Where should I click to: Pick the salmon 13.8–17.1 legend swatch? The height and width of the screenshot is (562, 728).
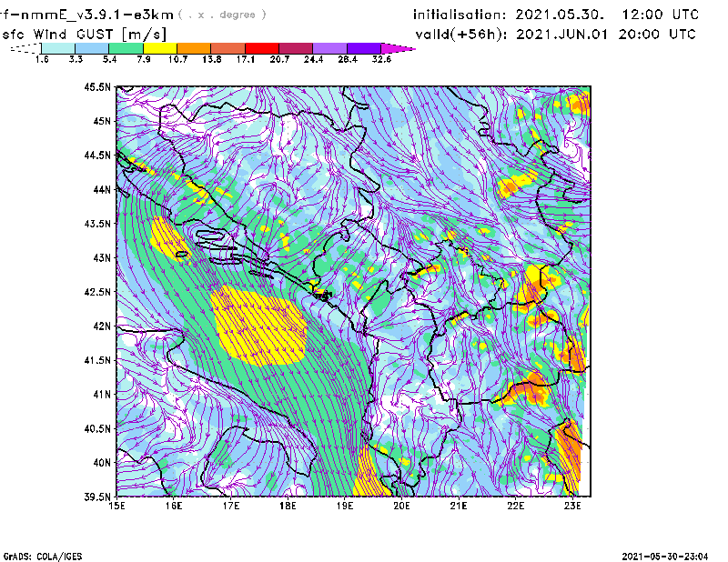(x=228, y=48)
